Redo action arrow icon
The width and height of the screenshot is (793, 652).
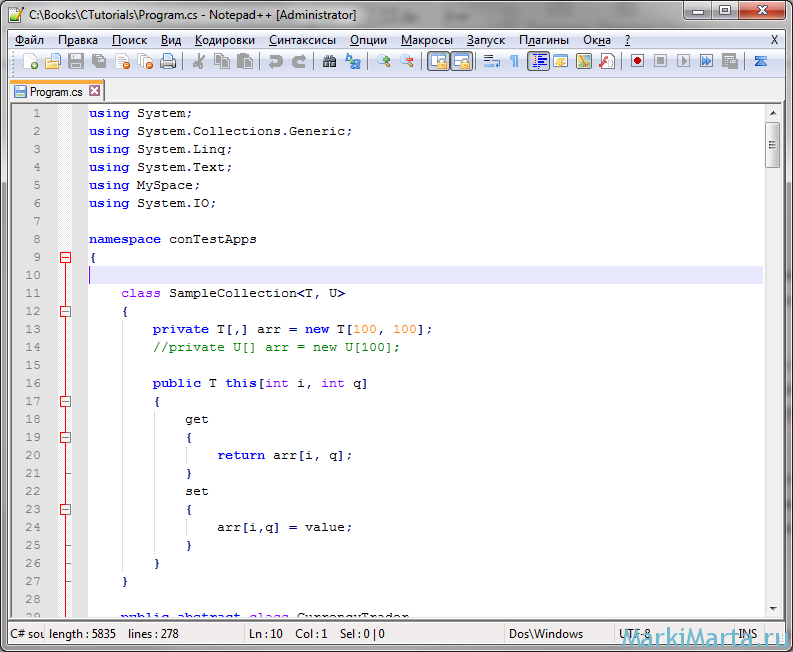pyautogui.click(x=299, y=62)
